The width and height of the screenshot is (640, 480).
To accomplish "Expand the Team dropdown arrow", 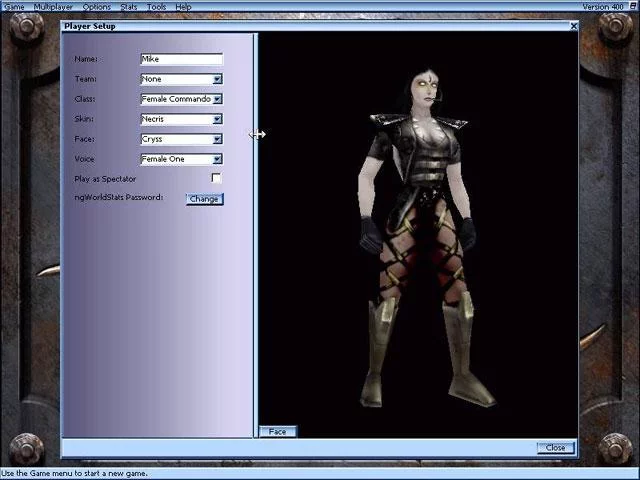I will 218,79.
